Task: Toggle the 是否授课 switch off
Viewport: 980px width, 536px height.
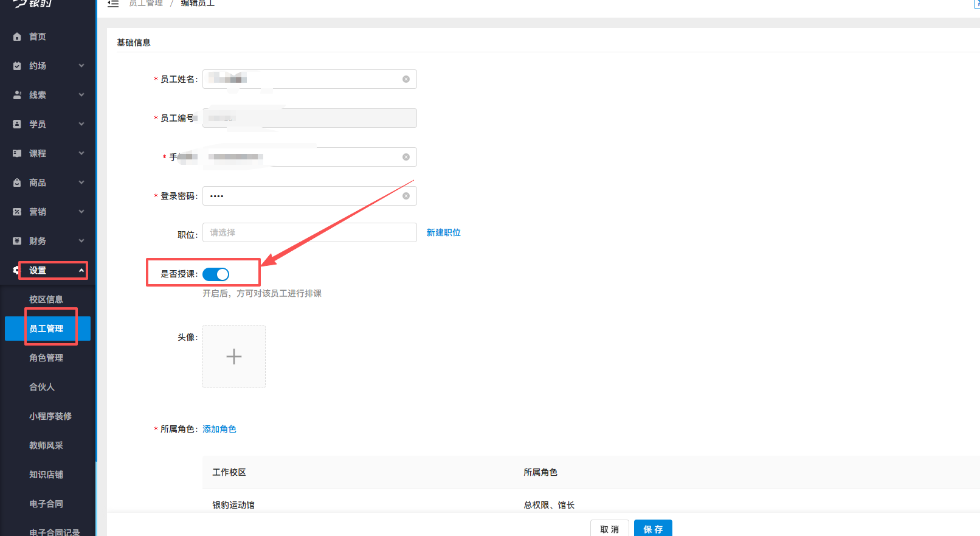Action: pos(216,274)
